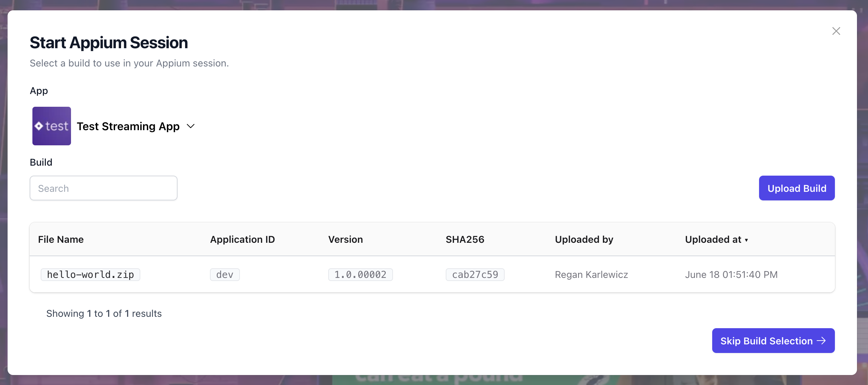The image size is (868, 385).
Task: Click uploader Regan Karlewicz cell
Action: 591,274
